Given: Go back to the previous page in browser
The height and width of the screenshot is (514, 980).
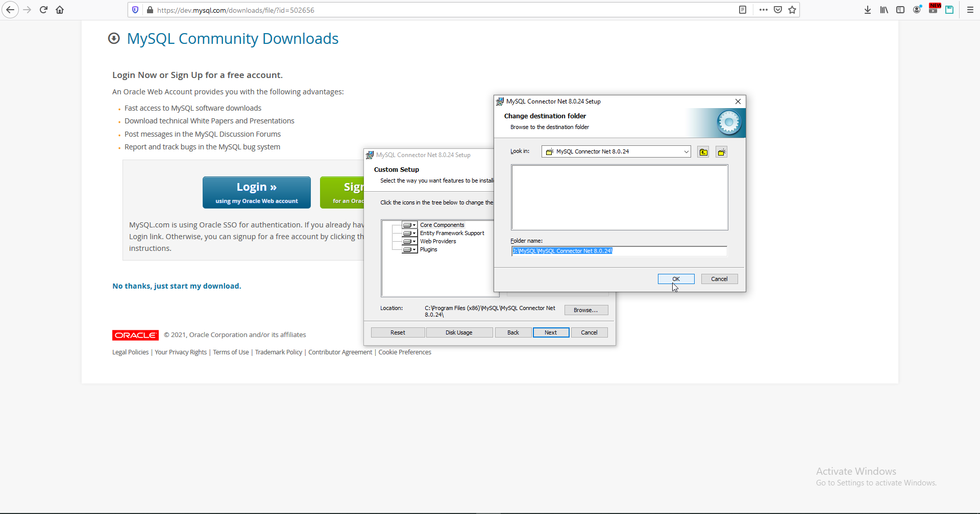Looking at the screenshot, I should click(x=10, y=10).
